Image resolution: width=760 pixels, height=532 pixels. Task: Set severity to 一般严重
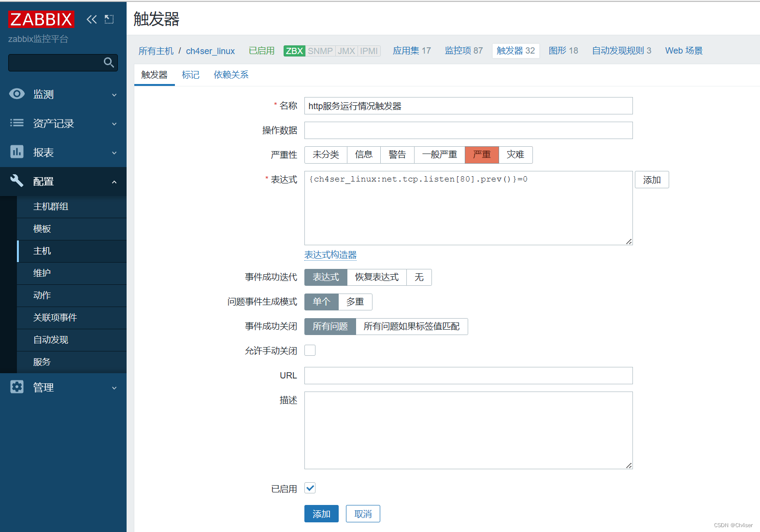point(439,154)
